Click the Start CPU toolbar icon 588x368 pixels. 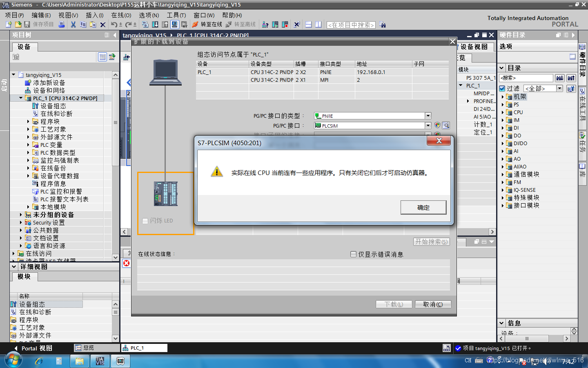pos(275,25)
